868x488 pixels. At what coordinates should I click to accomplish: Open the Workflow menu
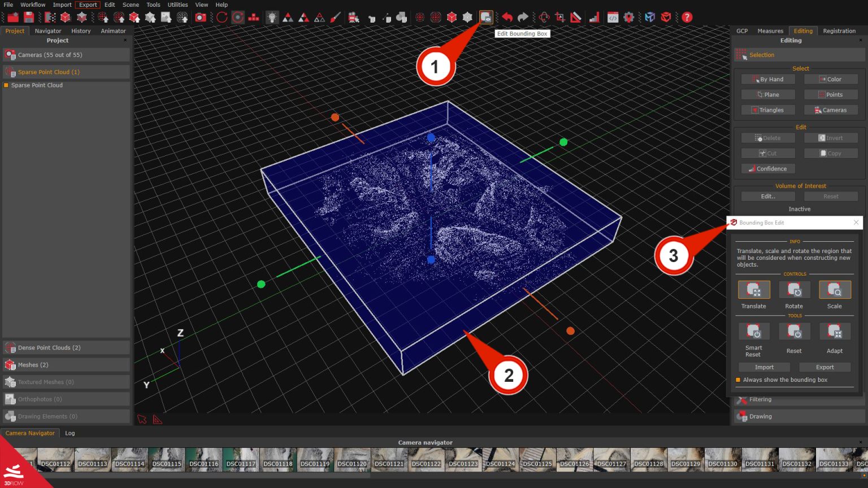pos(32,5)
